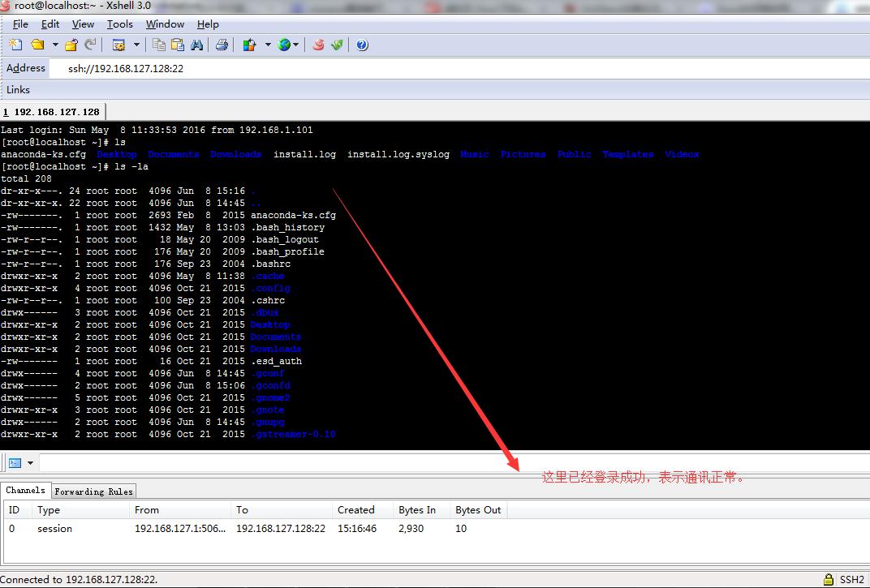This screenshot has width=870, height=588.
Task: Click the .cshrc file name
Action: [268, 300]
